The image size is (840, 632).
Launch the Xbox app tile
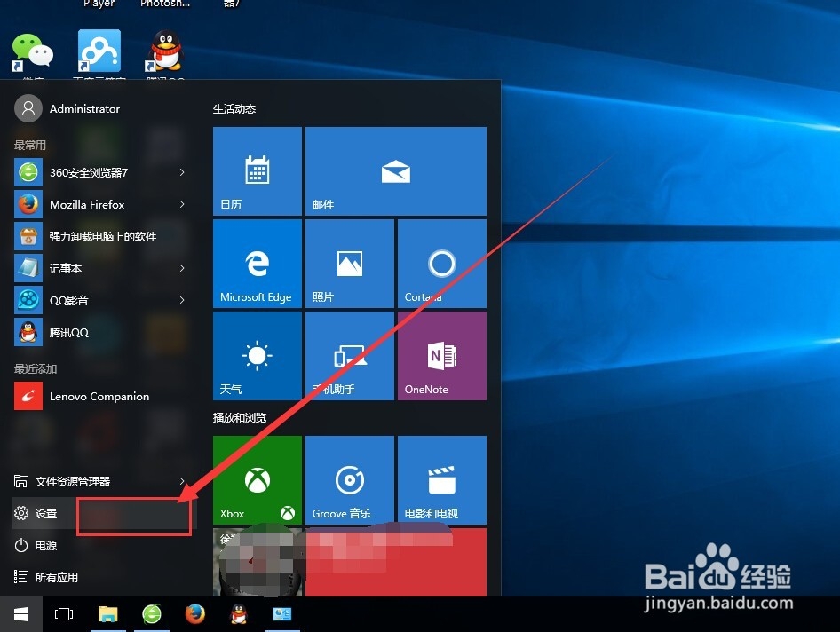tap(257, 479)
